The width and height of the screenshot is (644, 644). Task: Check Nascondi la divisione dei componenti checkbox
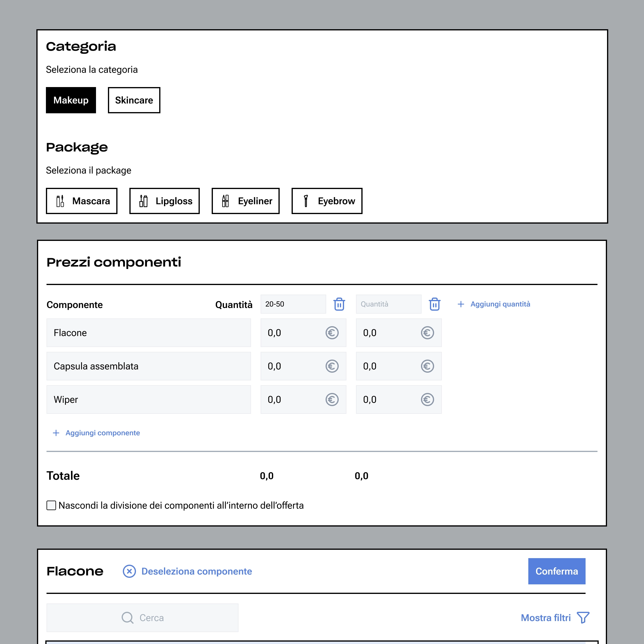coord(51,505)
